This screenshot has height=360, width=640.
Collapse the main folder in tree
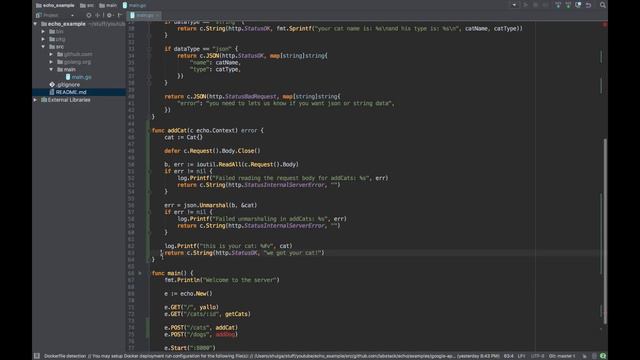(51, 69)
